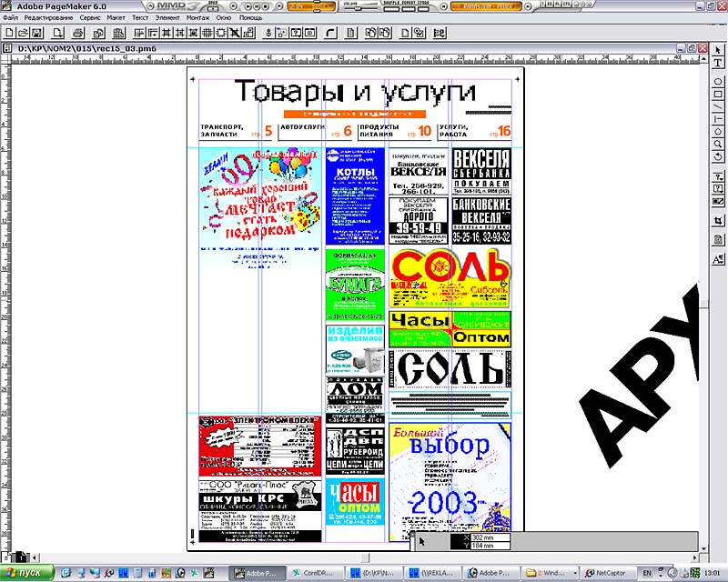Open the Помощь menu
The width and height of the screenshot is (728, 582).
click(x=251, y=17)
